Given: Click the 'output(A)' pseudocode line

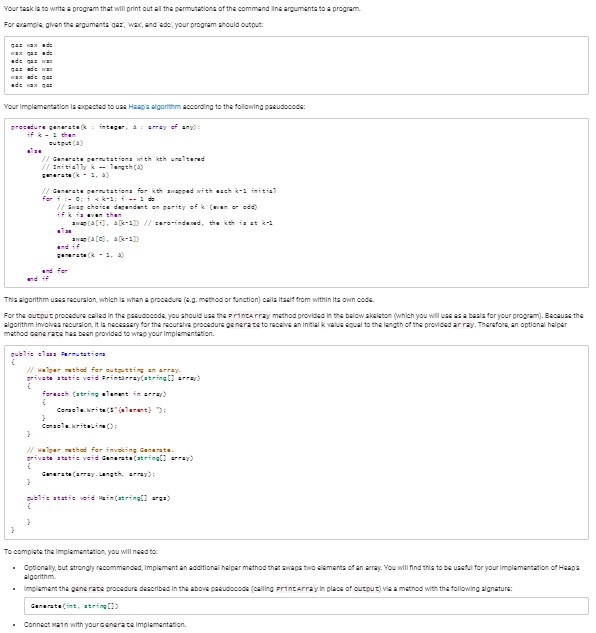Looking at the screenshot, I should [x=66, y=143].
